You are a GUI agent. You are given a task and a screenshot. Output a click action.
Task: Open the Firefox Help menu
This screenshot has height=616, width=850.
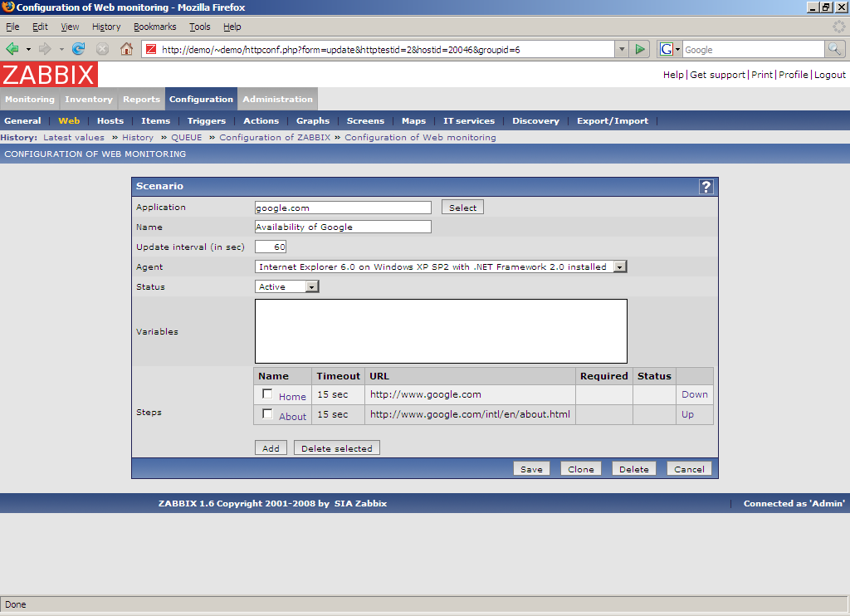[x=232, y=27]
